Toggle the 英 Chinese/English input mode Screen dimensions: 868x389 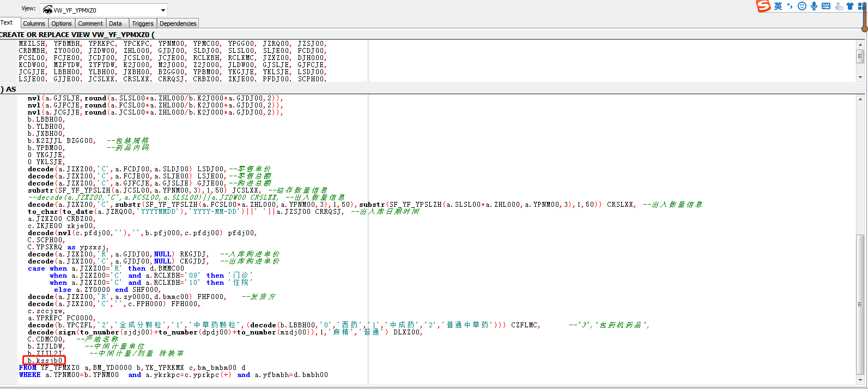click(x=778, y=6)
